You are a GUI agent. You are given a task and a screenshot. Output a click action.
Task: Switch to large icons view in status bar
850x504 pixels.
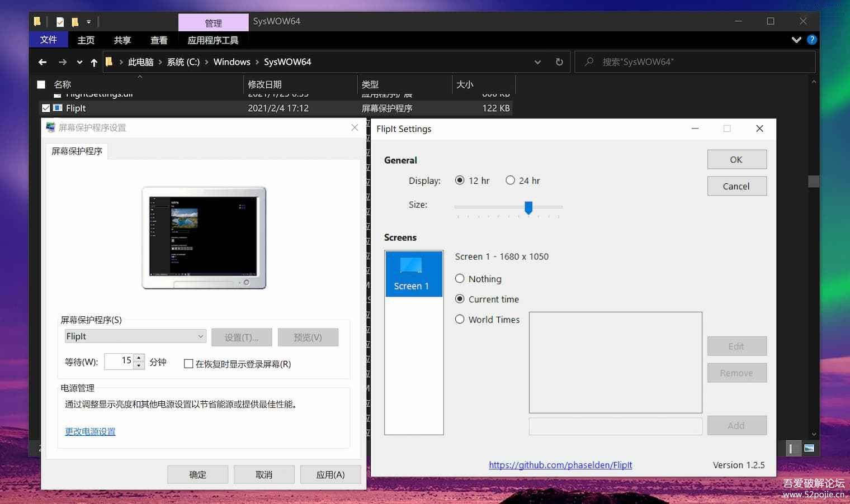809,448
